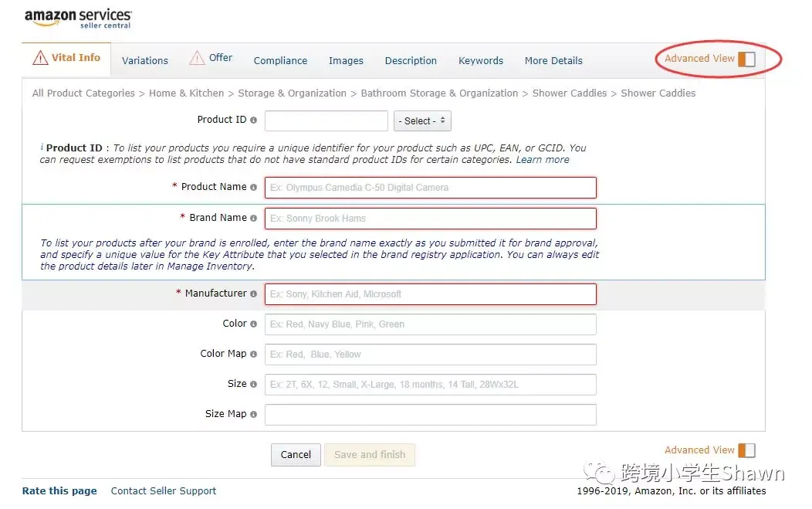Click Bathroom Storage & Organization in the breadcrumb
The image size is (812, 509).
click(439, 93)
